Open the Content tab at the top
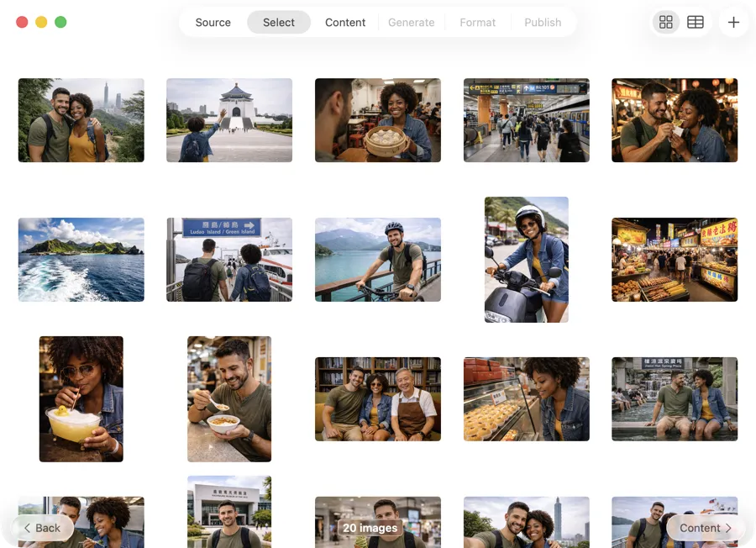Viewport: 756px width, 548px height. tap(344, 23)
